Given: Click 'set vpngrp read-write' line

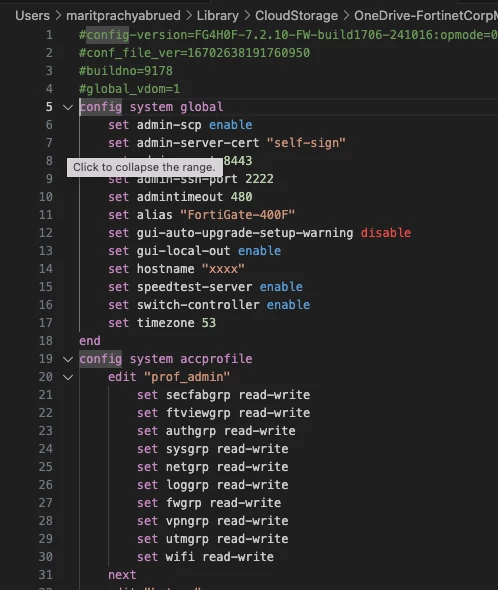Looking at the screenshot, I should [x=212, y=521].
